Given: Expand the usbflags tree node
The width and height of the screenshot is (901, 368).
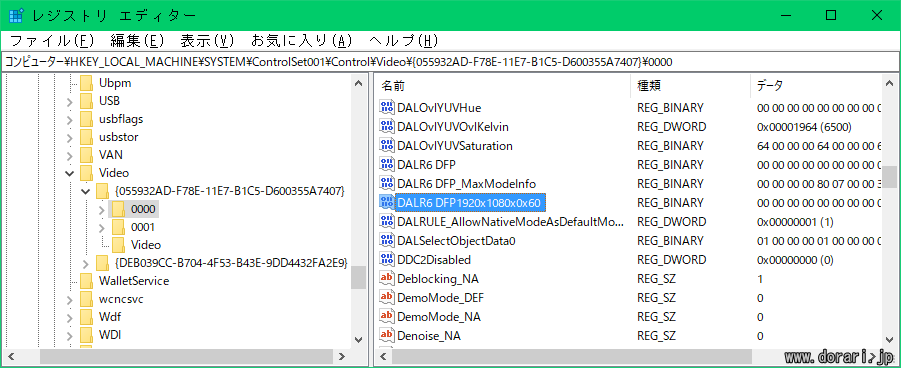Looking at the screenshot, I should coord(70,120).
